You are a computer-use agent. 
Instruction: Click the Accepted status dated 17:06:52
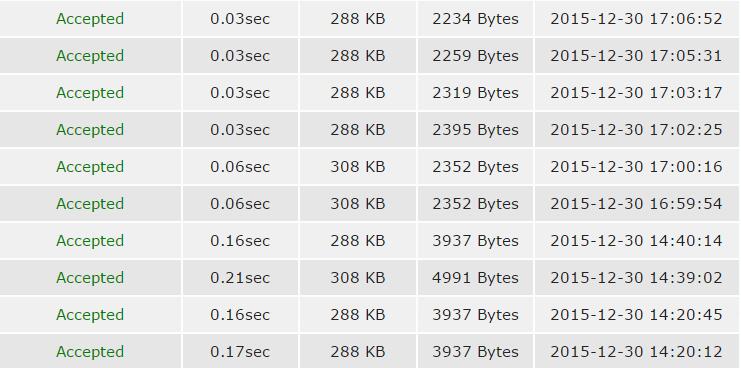(x=90, y=19)
